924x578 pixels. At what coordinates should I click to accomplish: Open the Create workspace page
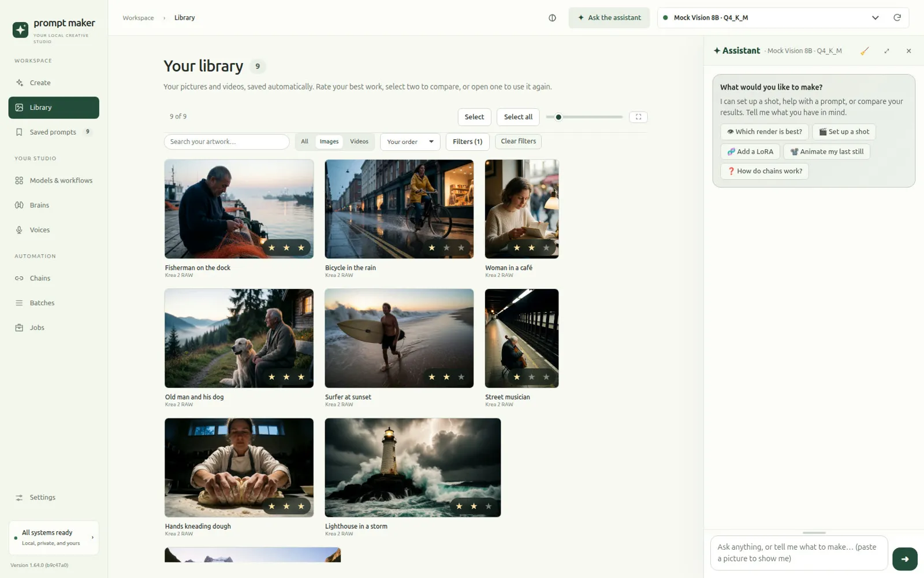coord(54,83)
